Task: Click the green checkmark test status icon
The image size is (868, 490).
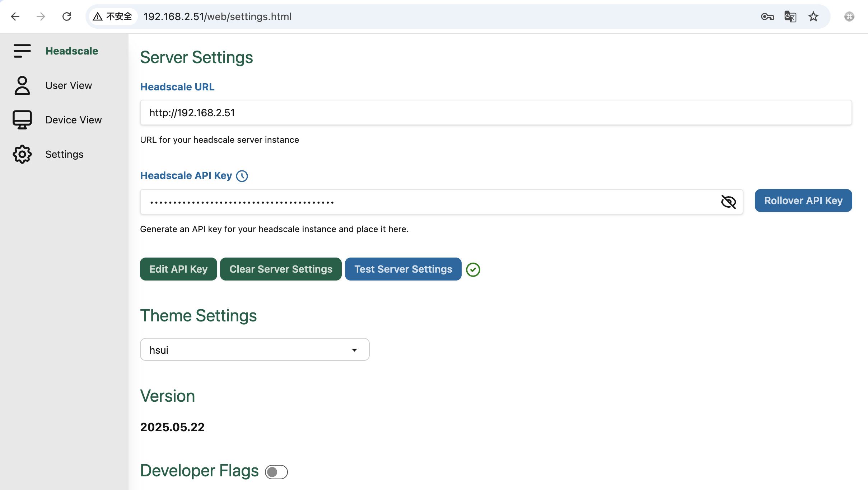Action: tap(473, 269)
